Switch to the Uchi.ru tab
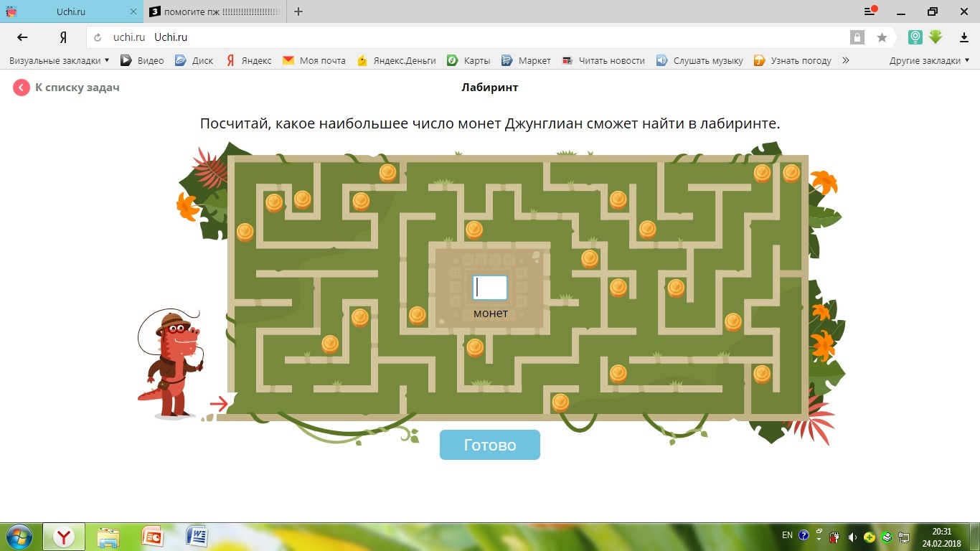 pyautogui.click(x=72, y=11)
